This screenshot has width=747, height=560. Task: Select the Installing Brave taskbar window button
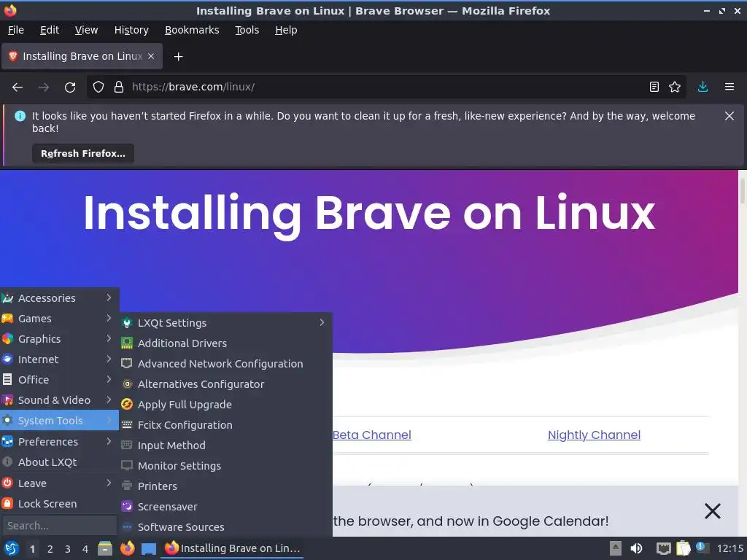pyautogui.click(x=233, y=548)
